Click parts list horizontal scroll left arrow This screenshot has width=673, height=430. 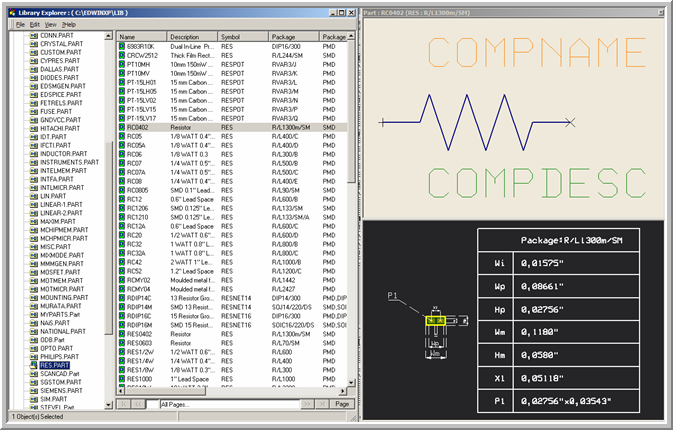coord(121,391)
